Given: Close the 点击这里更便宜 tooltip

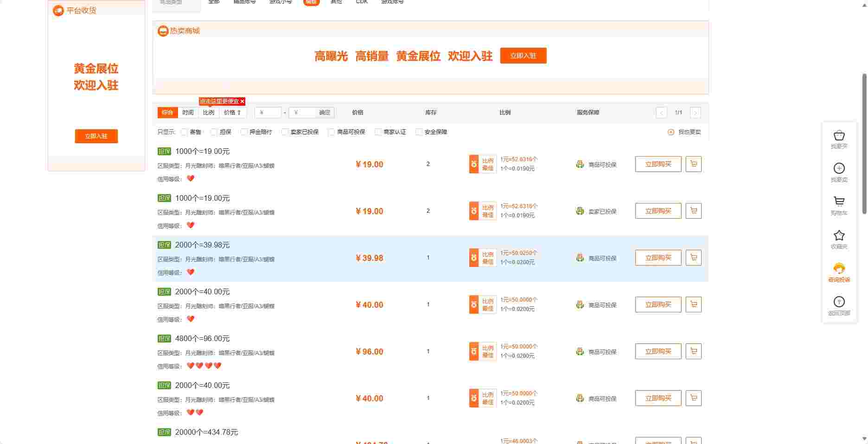Looking at the screenshot, I should (x=242, y=101).
